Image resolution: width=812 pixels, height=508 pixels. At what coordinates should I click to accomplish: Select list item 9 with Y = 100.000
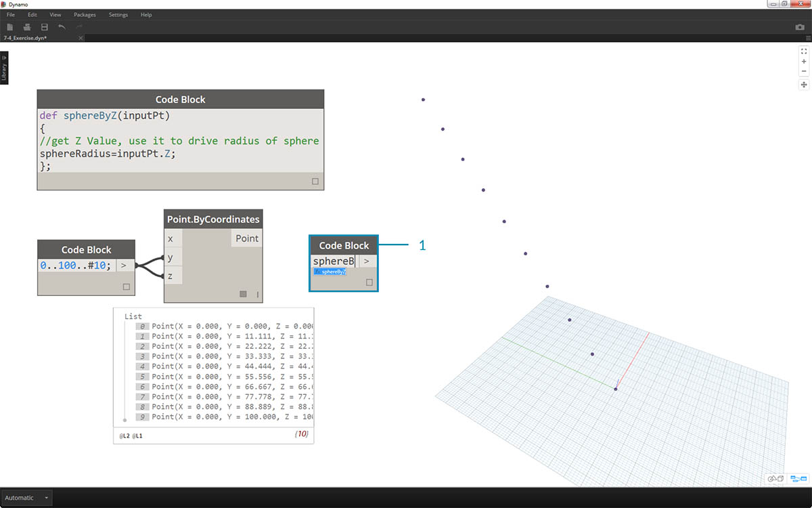pos(223,417)
